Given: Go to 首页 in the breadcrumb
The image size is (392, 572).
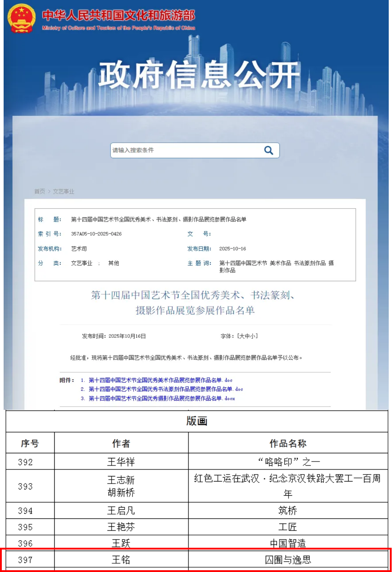Looking at the screenshot, I should pos(39,192).
